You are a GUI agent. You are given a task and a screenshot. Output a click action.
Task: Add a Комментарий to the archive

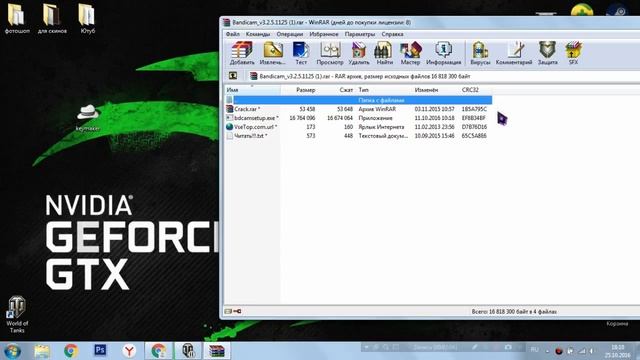[514, 53]
